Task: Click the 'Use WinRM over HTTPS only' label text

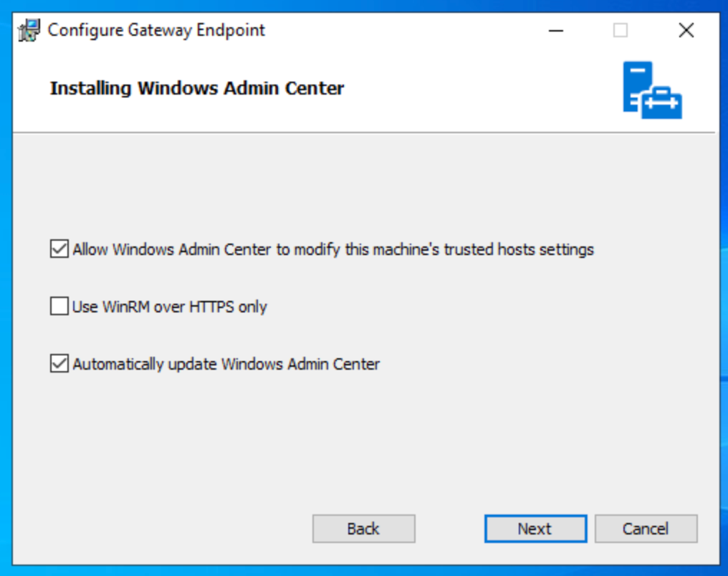Action: 170,307
